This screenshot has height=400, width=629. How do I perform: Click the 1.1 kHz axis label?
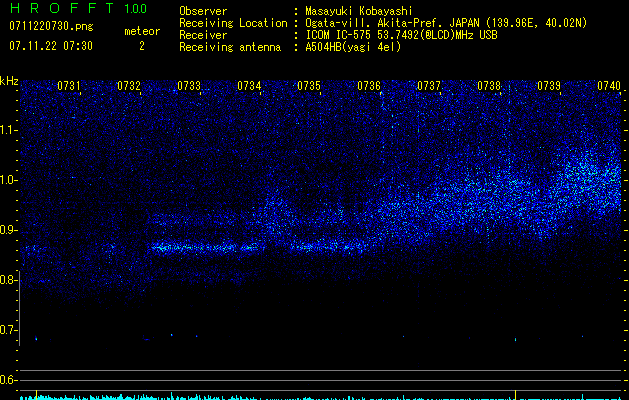click(8, 130)
